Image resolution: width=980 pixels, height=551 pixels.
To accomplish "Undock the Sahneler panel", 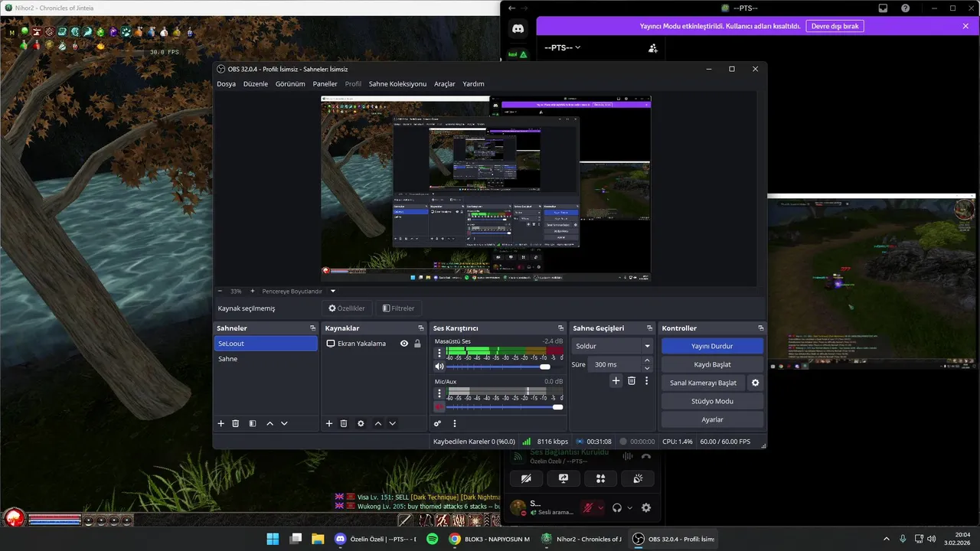I will point(312,328).
